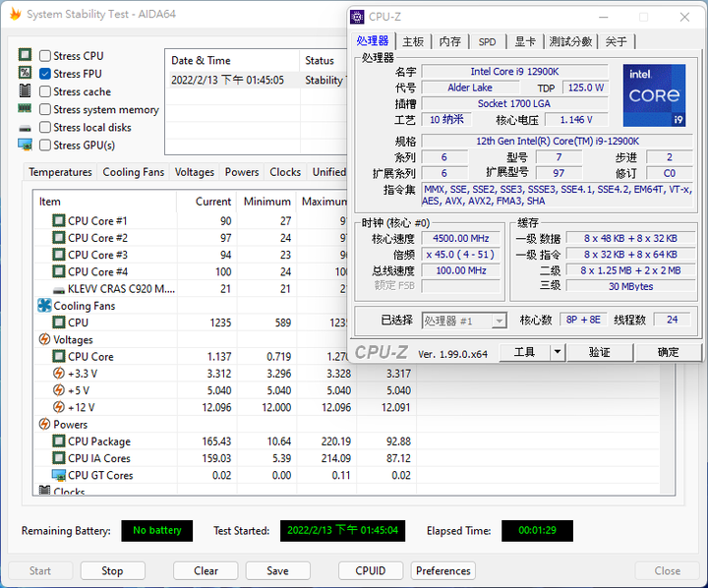
Task: Click the CPU Core #1 temperature row icon
Action: click(x=59, y=221)
